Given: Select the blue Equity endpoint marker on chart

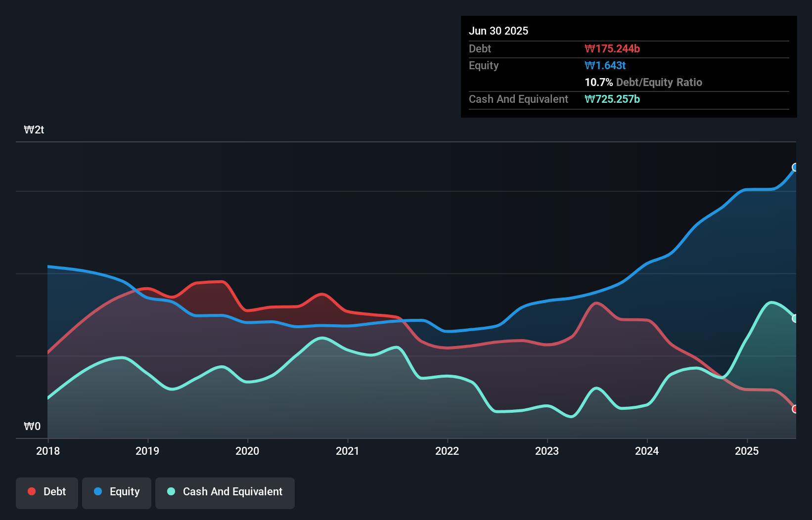Looking at the screenshot, I should click(795, 167).
